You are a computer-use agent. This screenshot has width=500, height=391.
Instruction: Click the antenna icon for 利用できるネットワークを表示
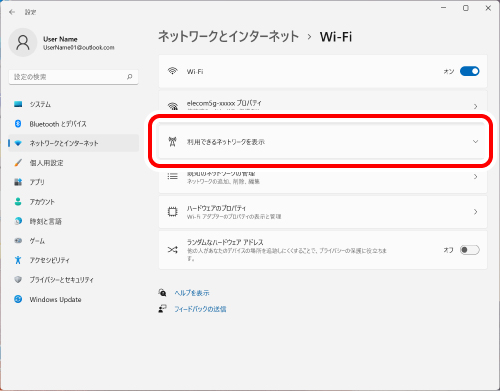pos(172,142)
